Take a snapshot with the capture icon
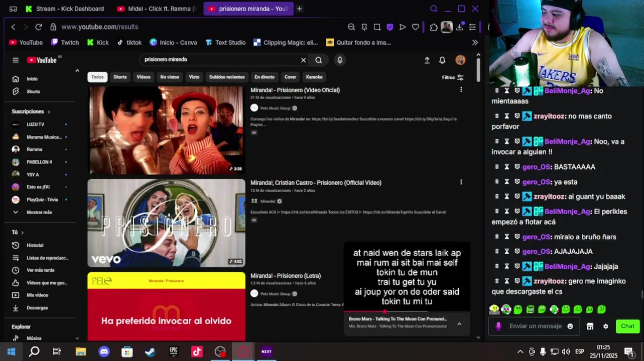The width and height of the screenshot is (644, 361). tap(377, 27)
